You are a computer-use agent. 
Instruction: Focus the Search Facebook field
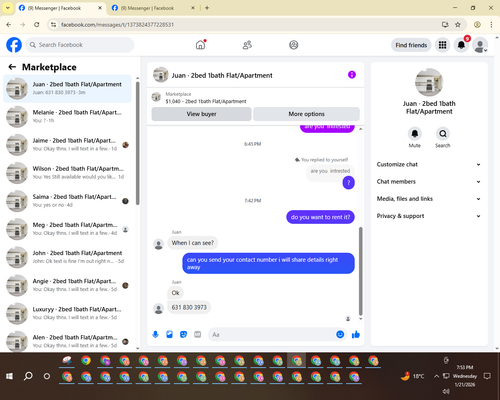click(x=80, y=45)
